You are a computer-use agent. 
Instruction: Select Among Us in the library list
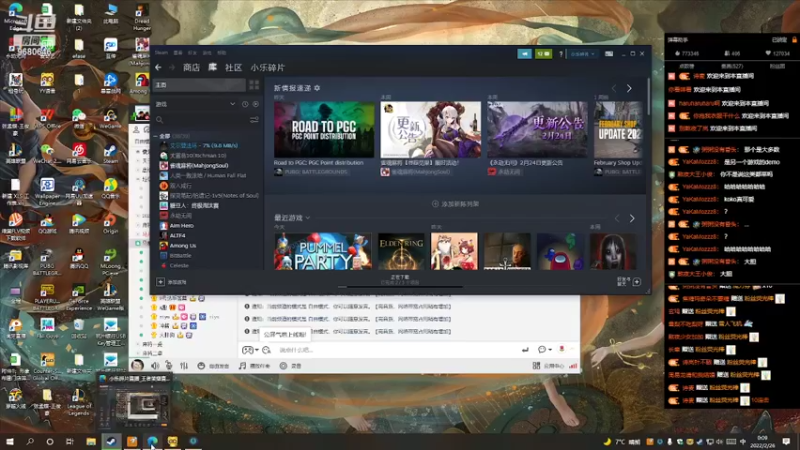178,245
